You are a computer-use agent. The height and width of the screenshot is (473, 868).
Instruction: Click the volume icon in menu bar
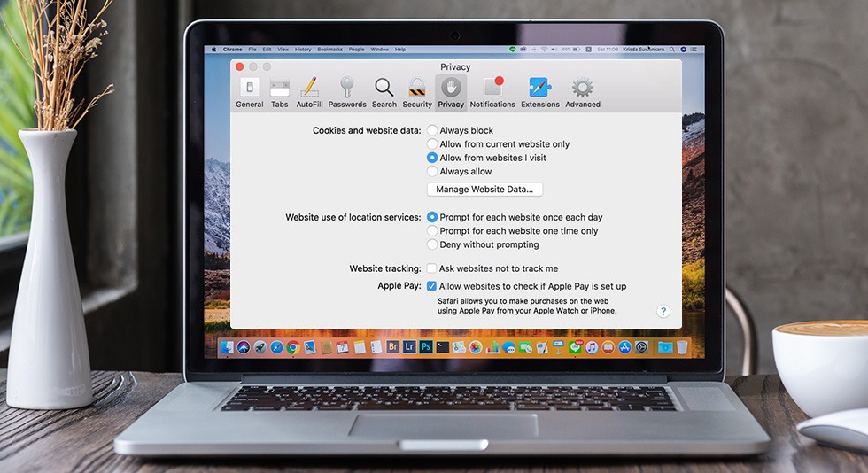[554, 50]
